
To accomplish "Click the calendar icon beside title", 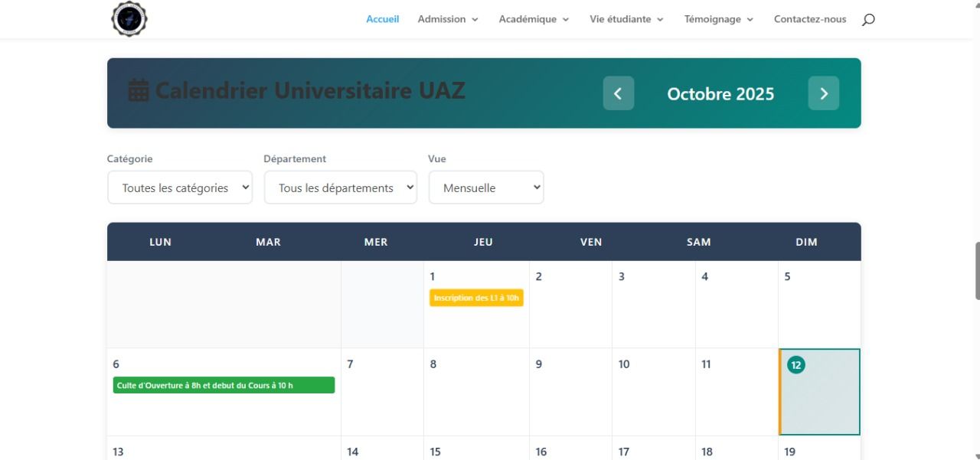I will coord(139,91).
